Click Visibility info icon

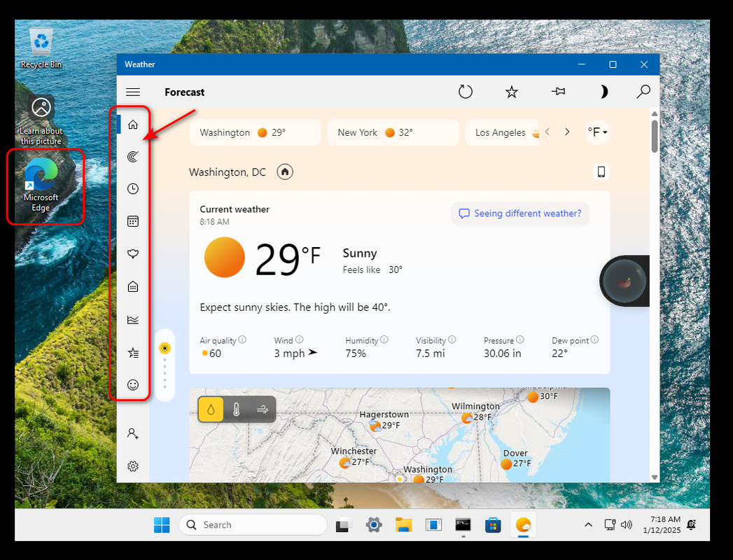[x=452, y=339]
